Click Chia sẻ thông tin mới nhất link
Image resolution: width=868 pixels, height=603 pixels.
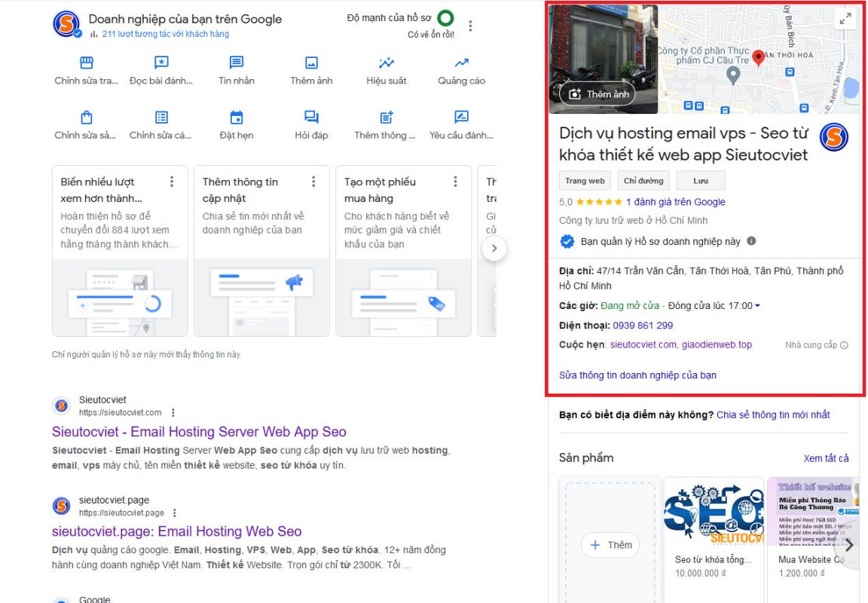pos(773,415)
